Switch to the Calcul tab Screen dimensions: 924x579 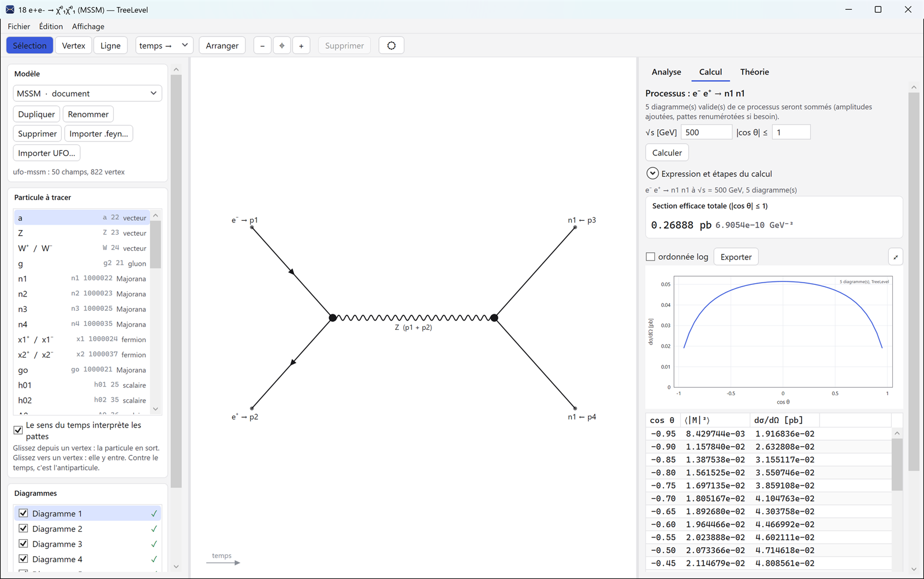point(710,72)
